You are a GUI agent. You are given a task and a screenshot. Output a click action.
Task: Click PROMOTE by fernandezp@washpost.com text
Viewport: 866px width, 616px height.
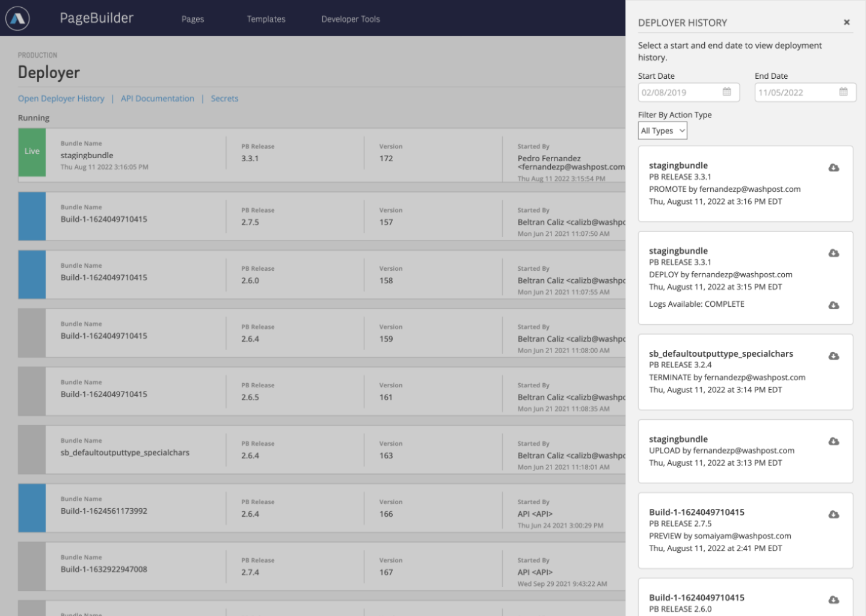pos(725,189)
